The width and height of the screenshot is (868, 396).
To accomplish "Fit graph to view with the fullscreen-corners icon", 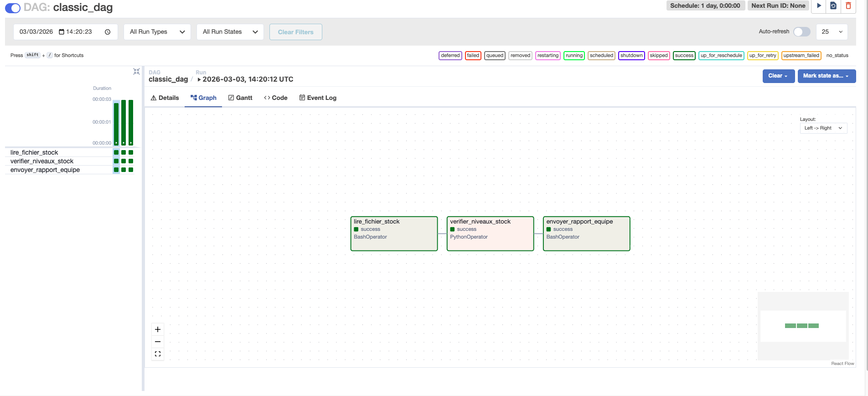I will point(158,354).
